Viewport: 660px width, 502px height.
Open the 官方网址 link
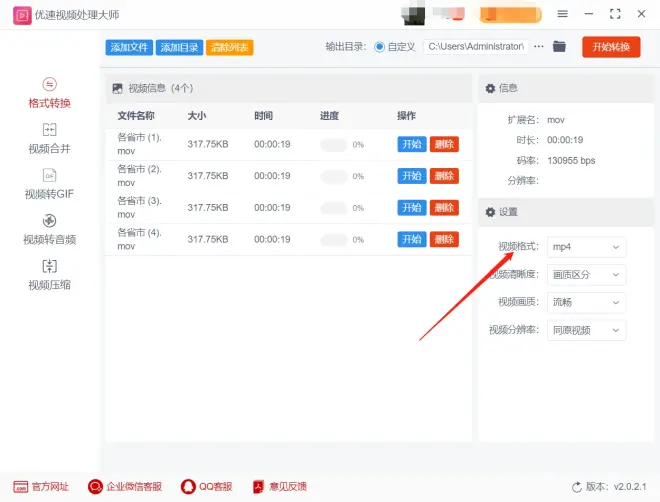coord(41,487)
